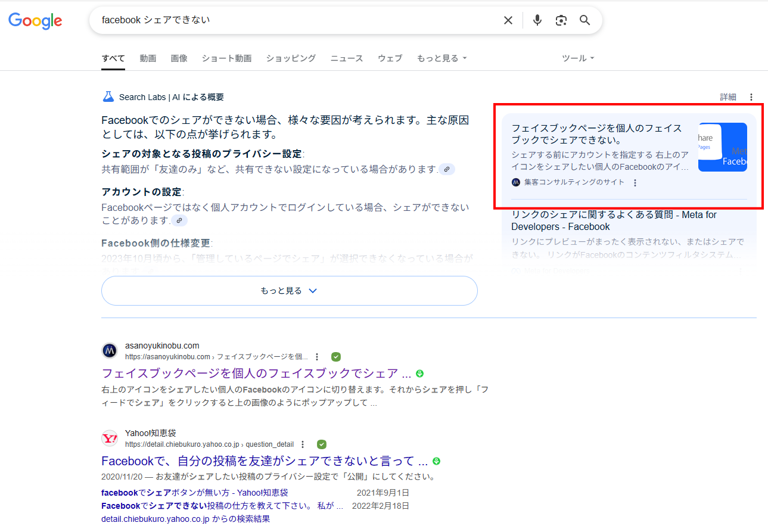Click the heading Facebook側の仕様変更
The width and height of the screenshot is (768, 532).
tap(157, 243)
